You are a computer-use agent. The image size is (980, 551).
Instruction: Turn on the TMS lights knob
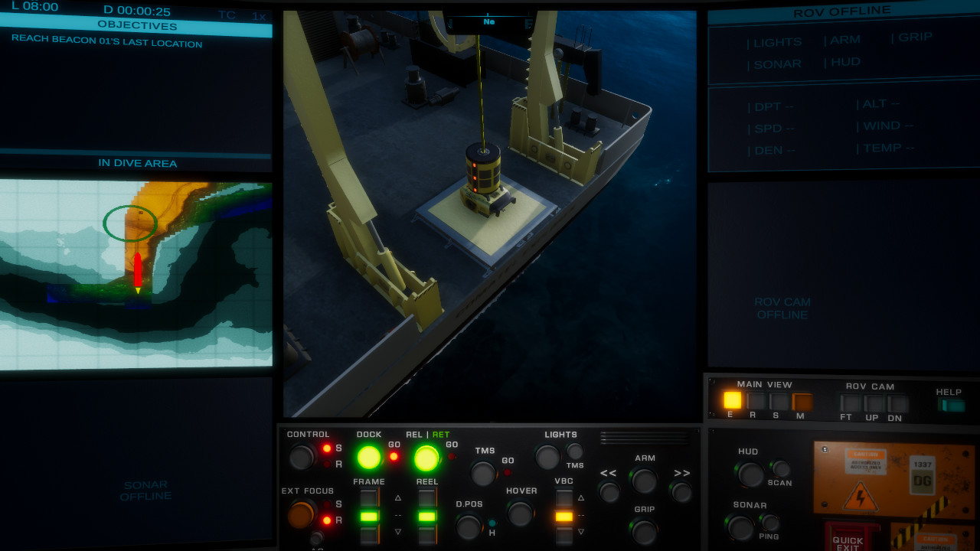(x=575, y=452)
